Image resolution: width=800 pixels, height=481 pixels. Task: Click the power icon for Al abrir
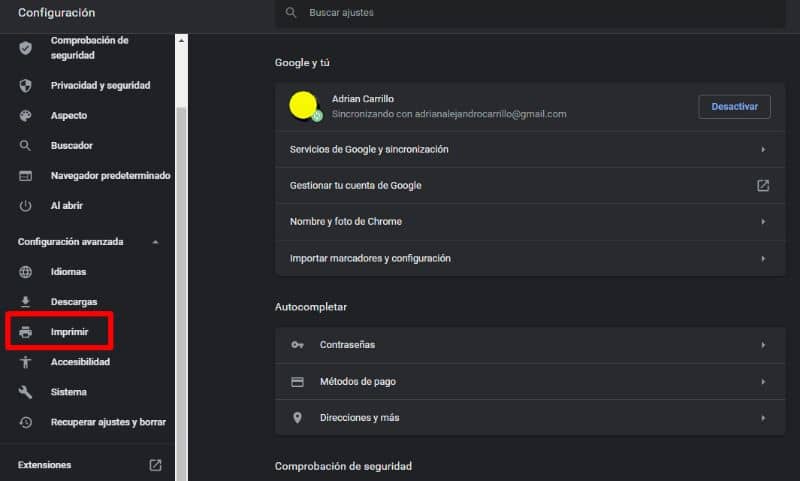[26, 206]
